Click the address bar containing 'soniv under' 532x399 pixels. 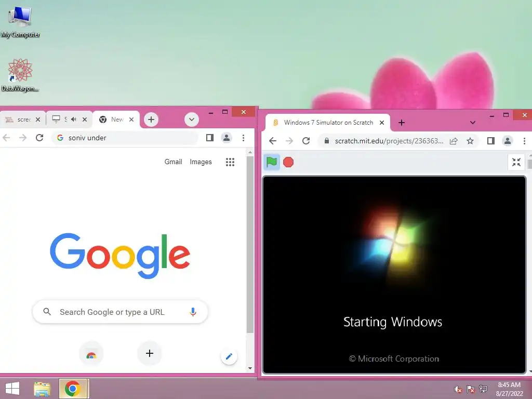coord(125,137)
